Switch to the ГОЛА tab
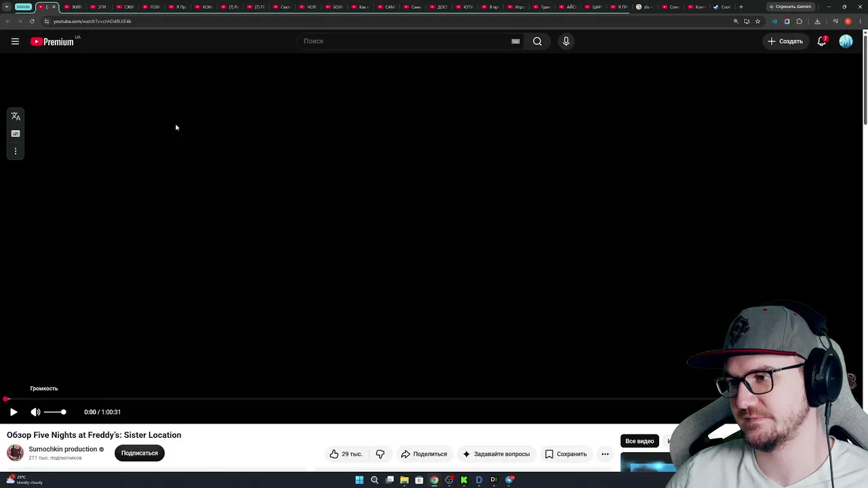868x488 pixels. [151, 7]
